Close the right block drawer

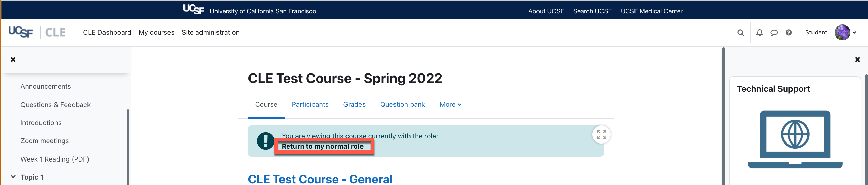(x=858, y=60)
